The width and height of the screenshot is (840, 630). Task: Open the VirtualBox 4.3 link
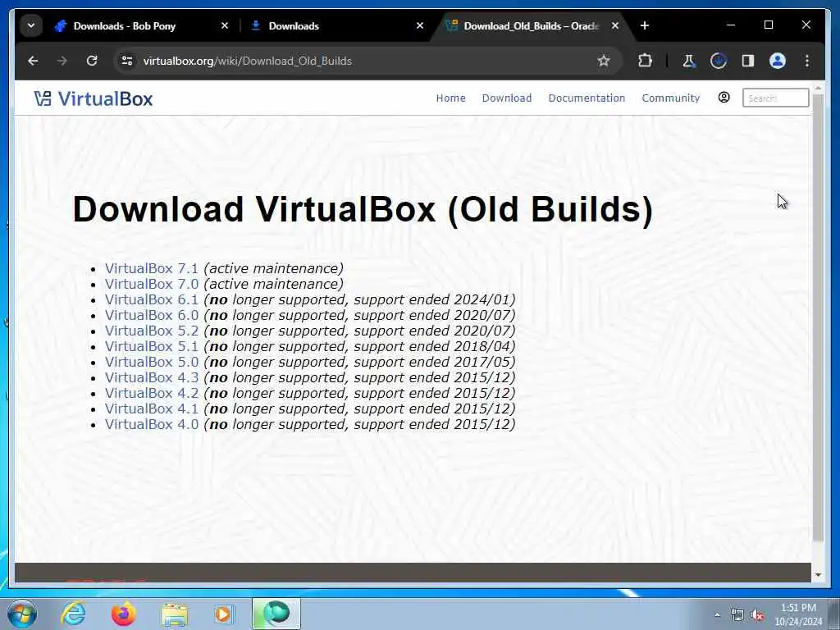click(x=152, y=377)
